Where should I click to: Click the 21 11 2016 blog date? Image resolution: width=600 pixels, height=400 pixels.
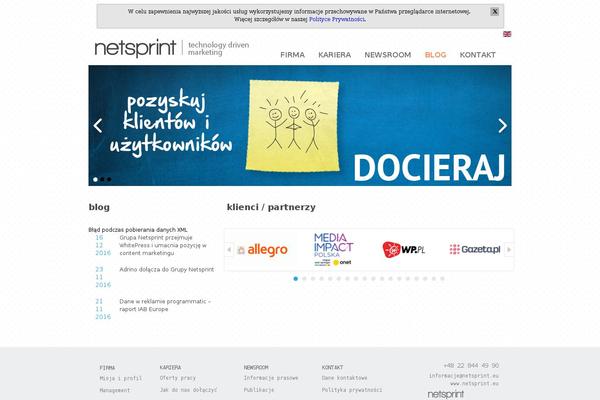point(103,309)
